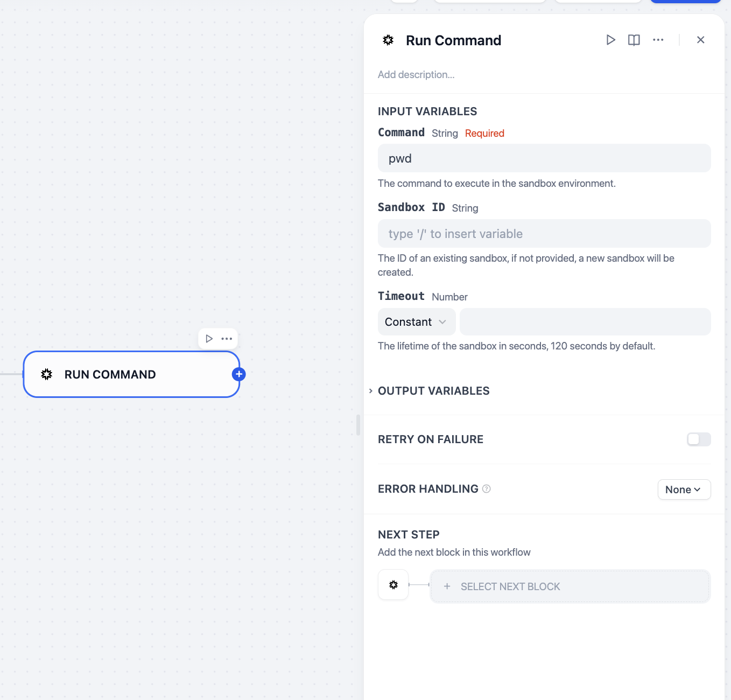This screenshot has height=700, width=731.
Task: Click block icon under Next Step
Action: point(393,585)
